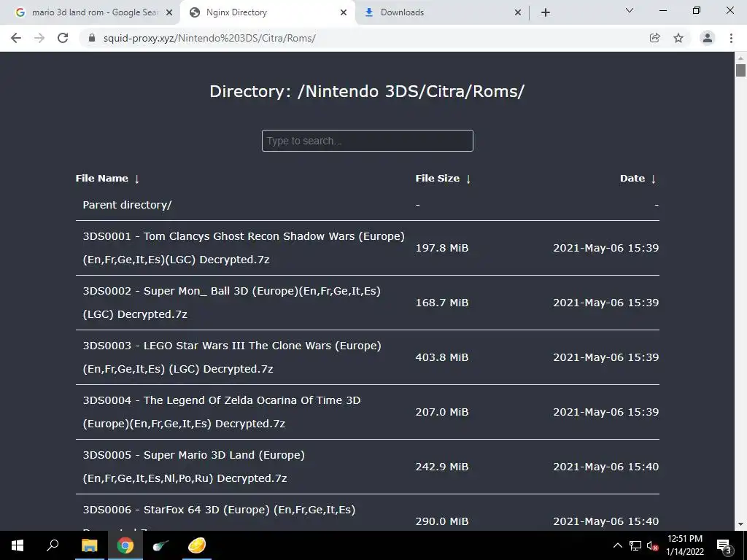
Task: Reload the Nginx Directory page
Action: [x=63, y=38]
